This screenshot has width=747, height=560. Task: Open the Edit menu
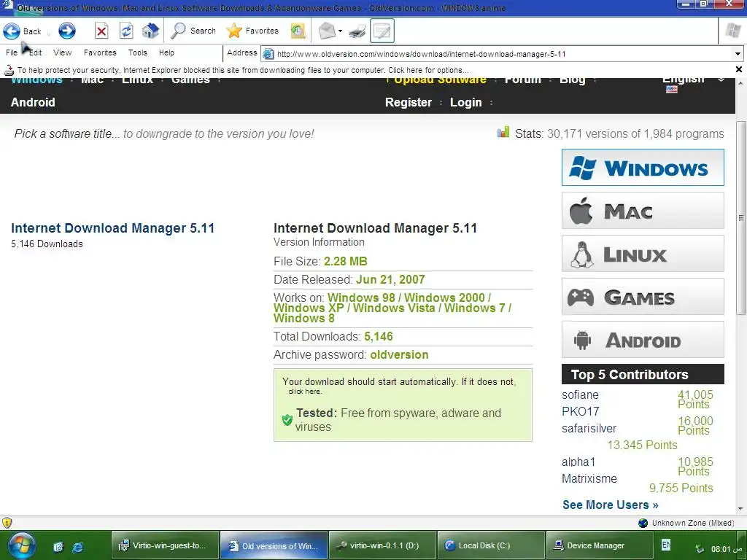coord(36,52)
